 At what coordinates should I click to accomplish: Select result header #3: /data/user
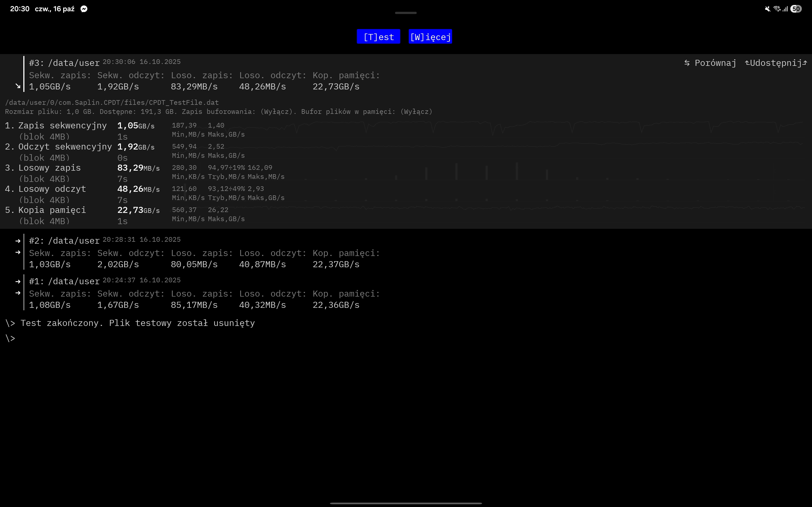click(64, 63)
